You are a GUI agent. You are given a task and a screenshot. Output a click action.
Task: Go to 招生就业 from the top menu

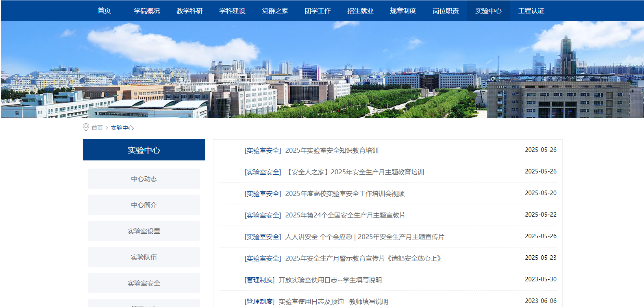click(360, 11)
